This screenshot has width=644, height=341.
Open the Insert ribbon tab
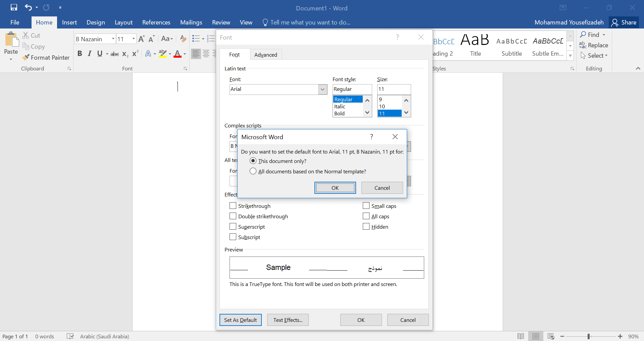tap(69, 22)
